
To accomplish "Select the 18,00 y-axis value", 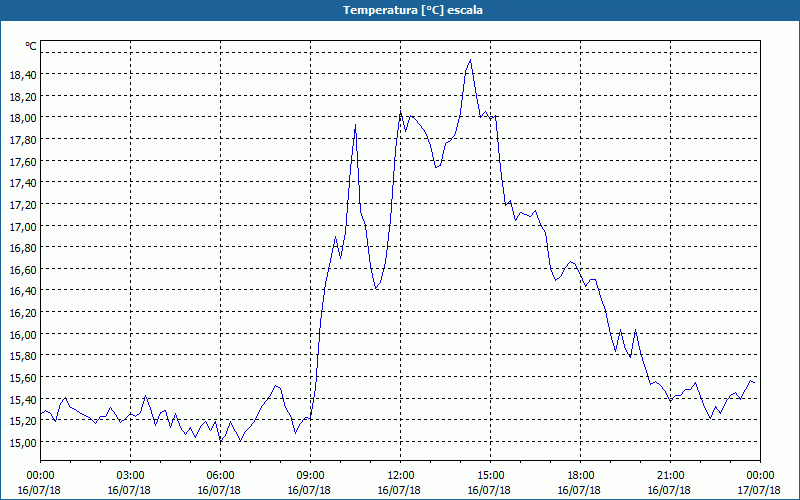I will 23,118.
